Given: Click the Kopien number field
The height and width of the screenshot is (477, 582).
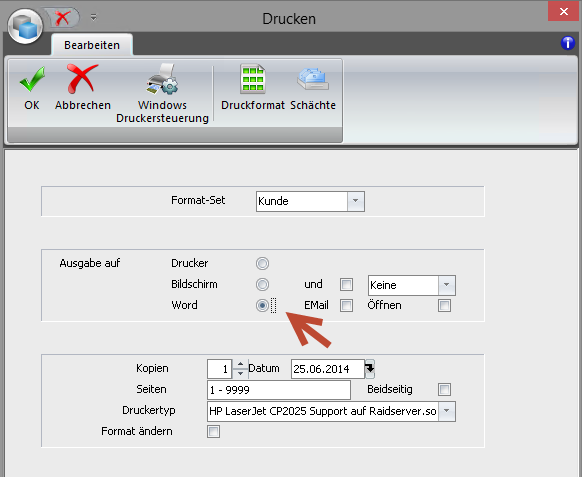Looking at the screenshot, I should 220,369.
